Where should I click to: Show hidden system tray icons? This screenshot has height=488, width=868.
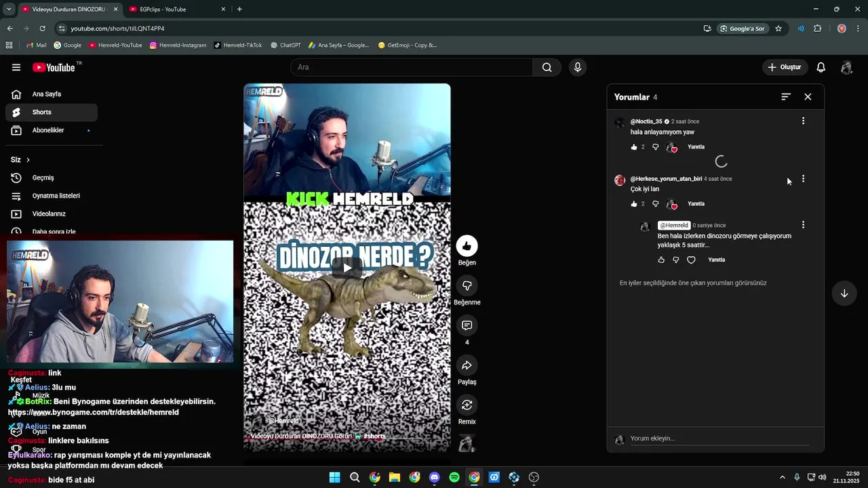(x=783, y=477)
